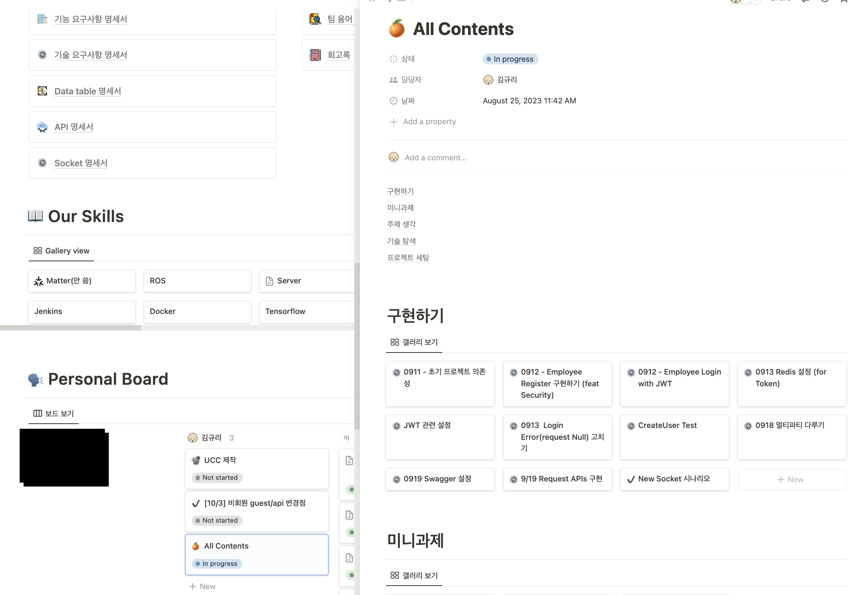Screen dimensions: 868x595
Task: Click + New in the 구현하기 gallery
Action: tap(791, 479)
